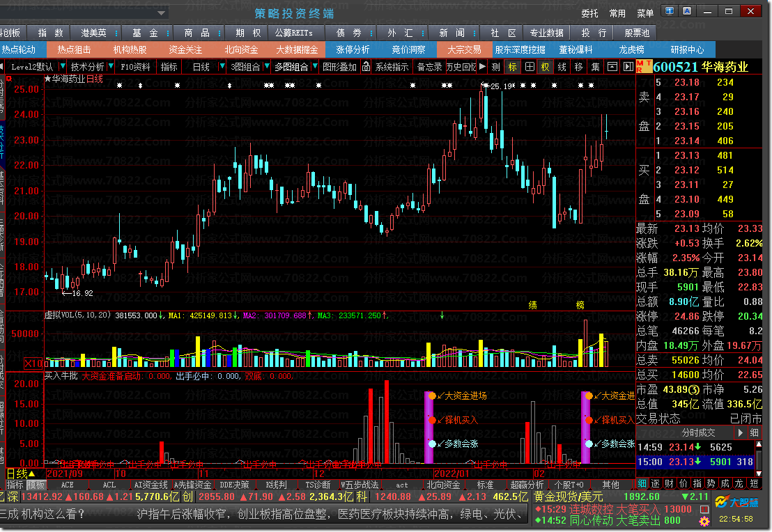This screenshot has width=772, height=532.
Task: Open the dropdown arrow beside 技术分析
Action: 111,66
